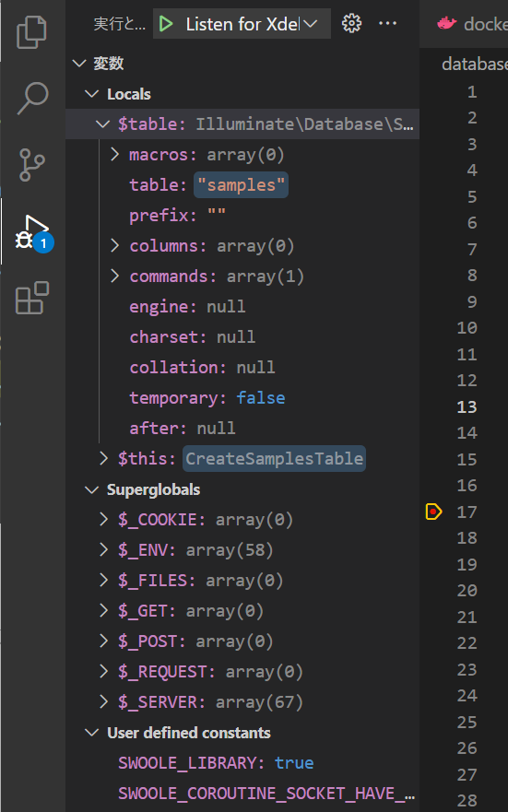Viewport: 508px width, 812px height.
Task: Start debugging with the green play icon
Action: 166,24
